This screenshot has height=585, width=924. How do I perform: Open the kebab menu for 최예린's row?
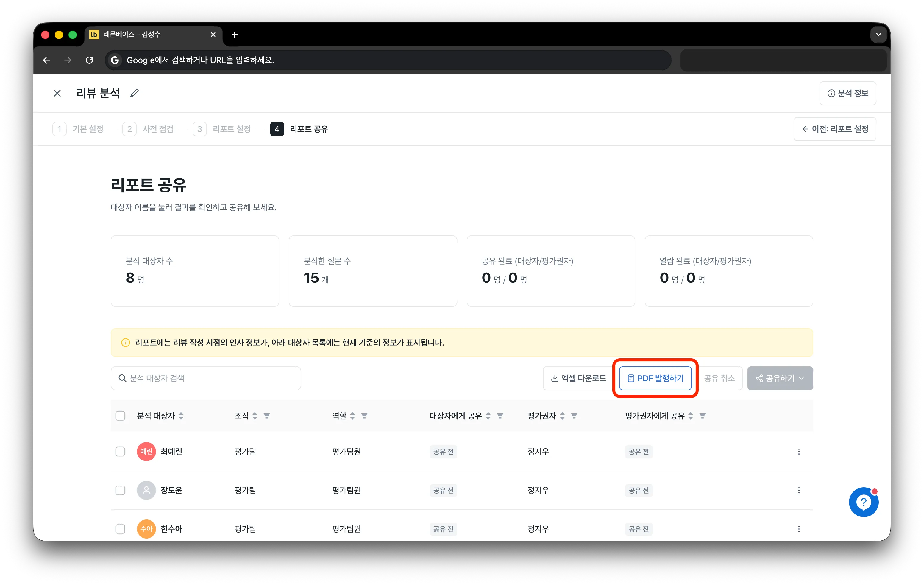pyautogui.click(x=799, y=452)
